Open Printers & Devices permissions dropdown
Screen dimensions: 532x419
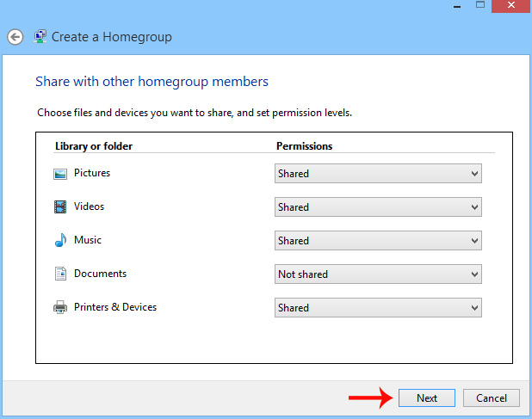click(x=378, y=308)
